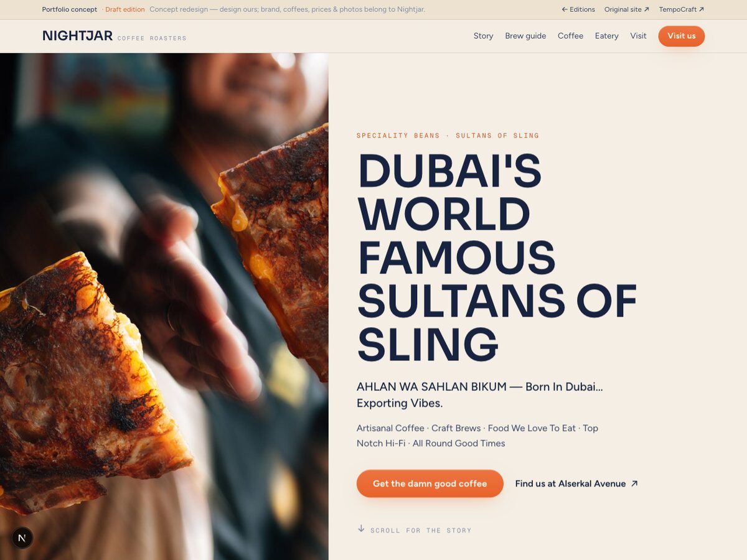
Task: Open the TempoCraft link
Action: [682, 9]
